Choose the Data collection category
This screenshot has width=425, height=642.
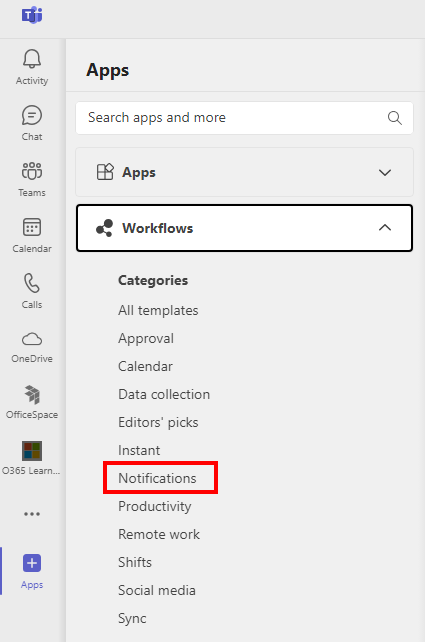pos(164,394)
